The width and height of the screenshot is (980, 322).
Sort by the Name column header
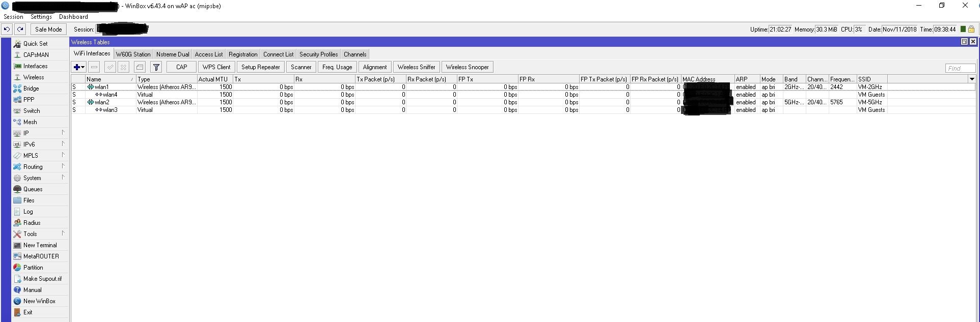[x=110, y=79]
